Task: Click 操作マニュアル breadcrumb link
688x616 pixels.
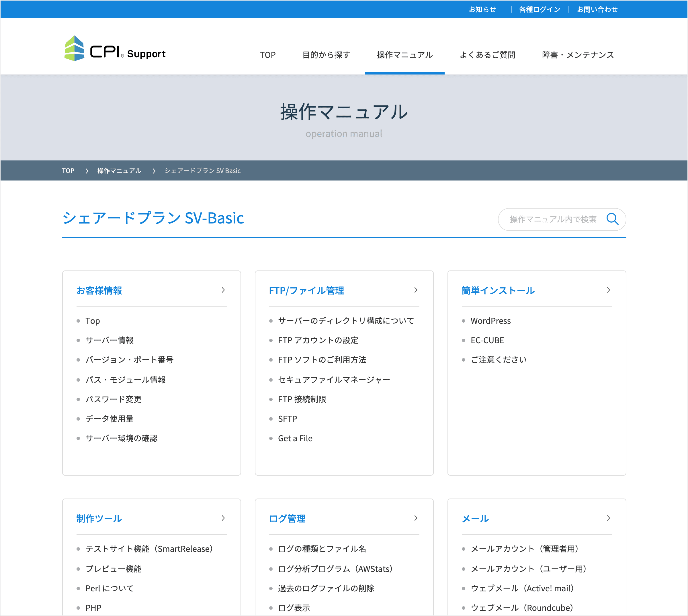Action: click(119, 170)
